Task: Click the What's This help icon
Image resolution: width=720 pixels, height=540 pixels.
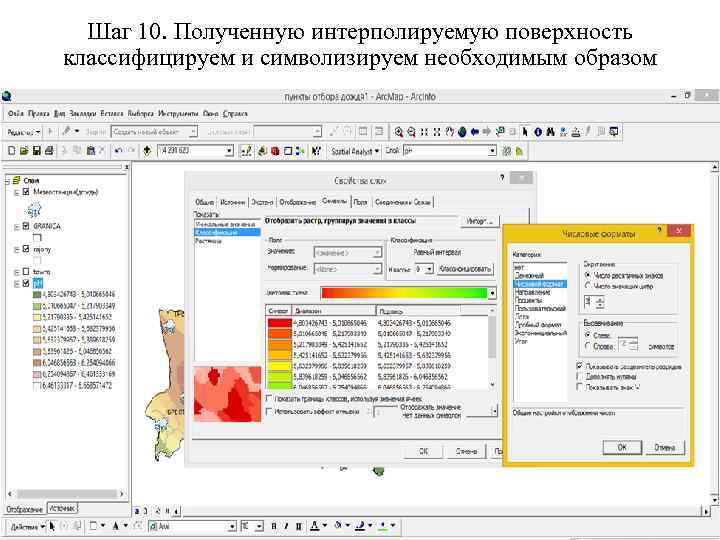Action: pyautogui.click(x=316, y=151)
